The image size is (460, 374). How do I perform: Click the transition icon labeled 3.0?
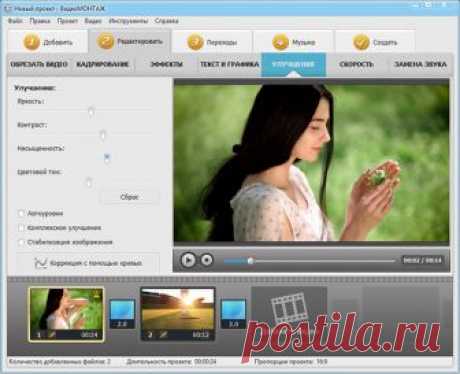233,314
